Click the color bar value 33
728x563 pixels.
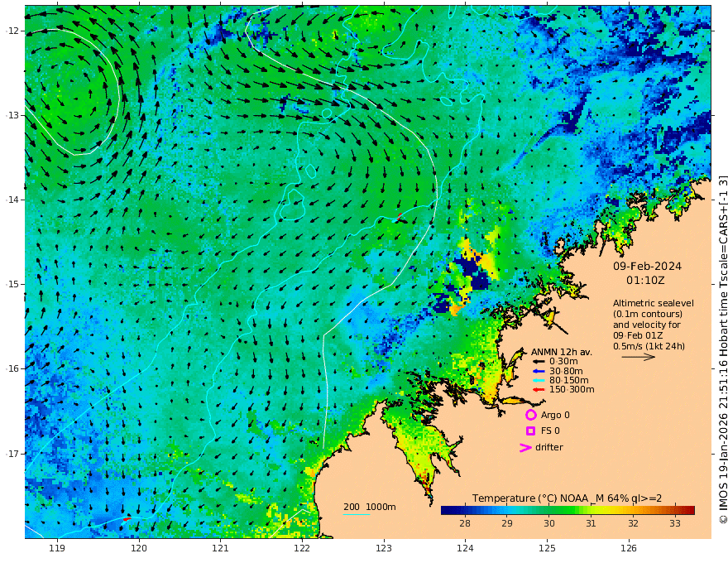674,523
